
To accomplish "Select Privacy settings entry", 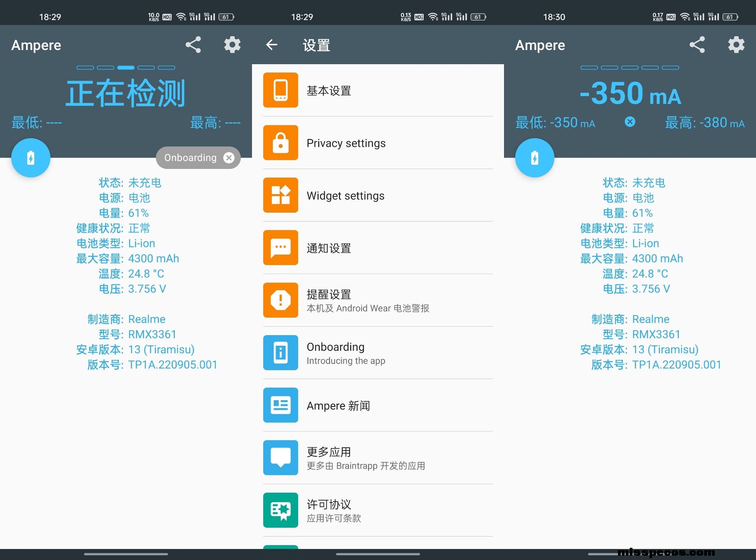I will [x=378, y=143].
